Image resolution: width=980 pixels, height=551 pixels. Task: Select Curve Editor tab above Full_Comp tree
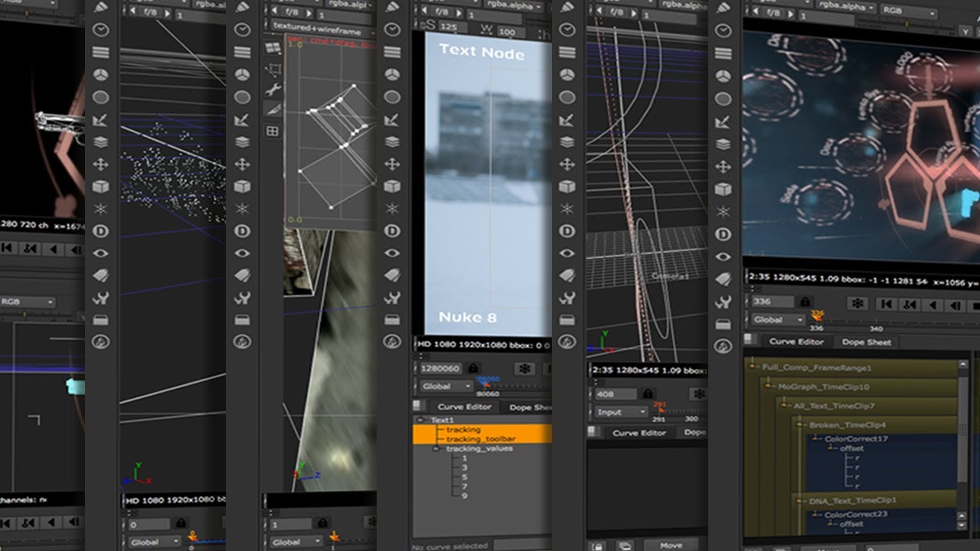[x=796, y=342]
